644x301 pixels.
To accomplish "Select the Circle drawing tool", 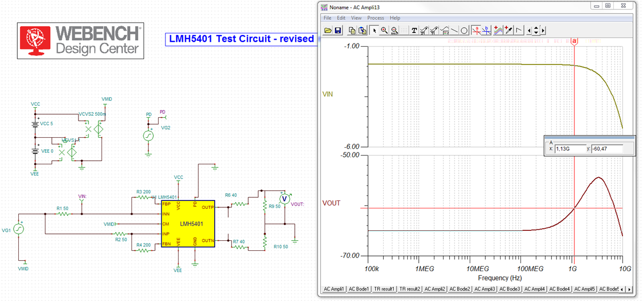I will click(x=464, y=30).
